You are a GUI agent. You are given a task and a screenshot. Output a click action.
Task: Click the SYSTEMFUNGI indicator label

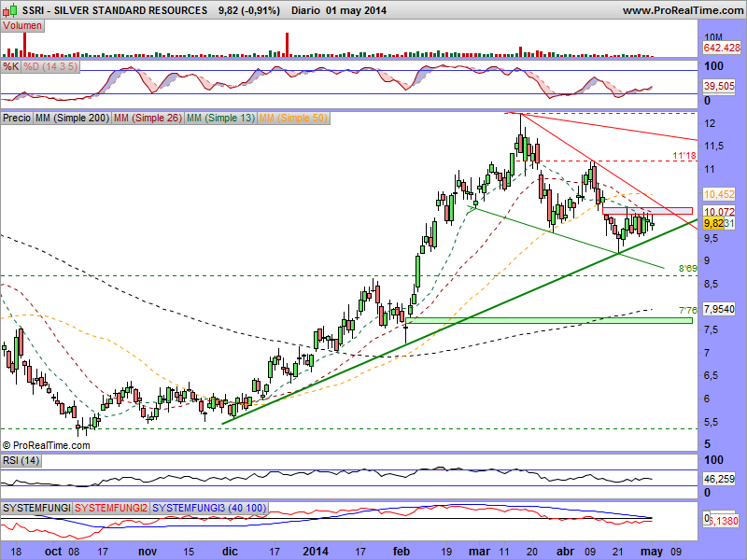[36, 508]
